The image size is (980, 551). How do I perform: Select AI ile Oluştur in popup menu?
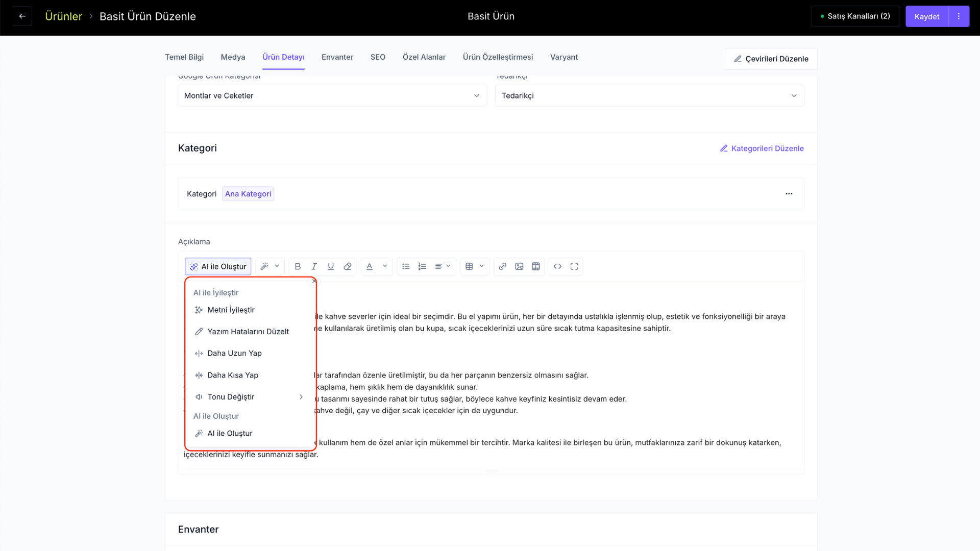pos(250,434)
